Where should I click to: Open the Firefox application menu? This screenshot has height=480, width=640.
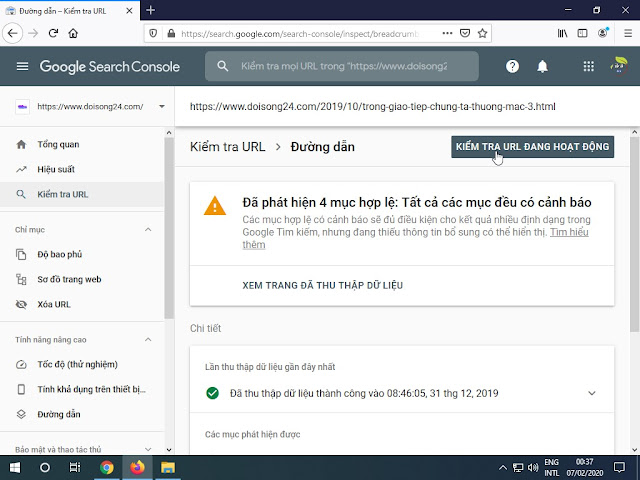[628, 33]
